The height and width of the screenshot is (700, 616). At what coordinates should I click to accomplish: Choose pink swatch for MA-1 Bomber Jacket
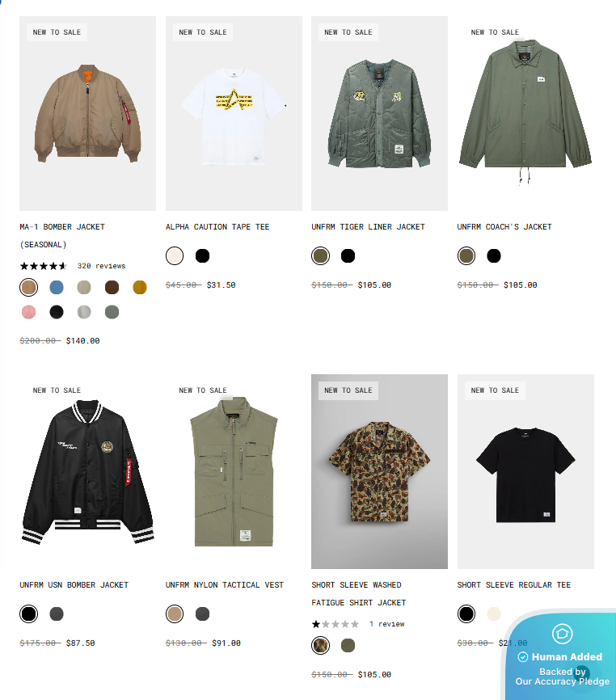click(28, 312)
